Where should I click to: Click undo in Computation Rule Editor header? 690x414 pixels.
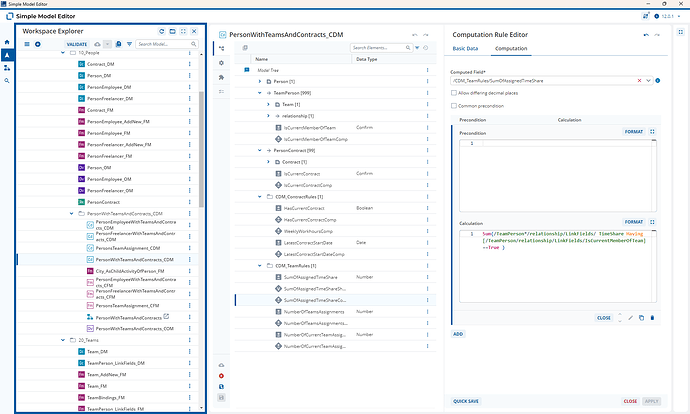646,35
